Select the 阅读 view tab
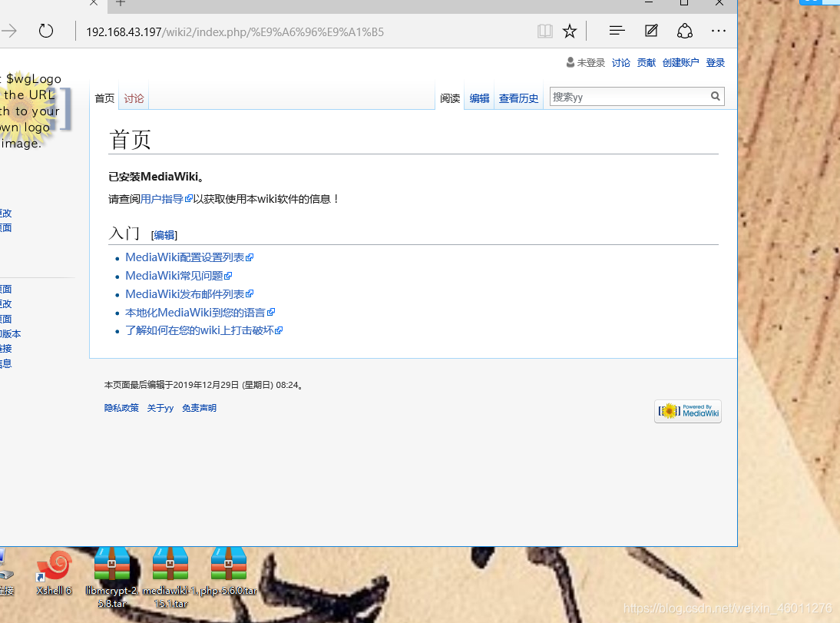Screen dimensions: 840x623 [x=450, y=98]
